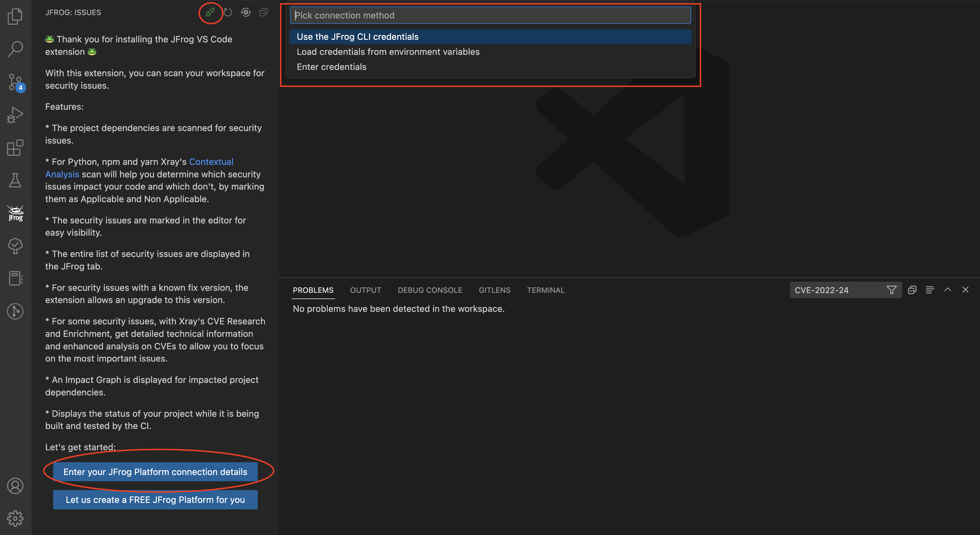Toggle Problems view as table/tree icon

tap(929, 290)
